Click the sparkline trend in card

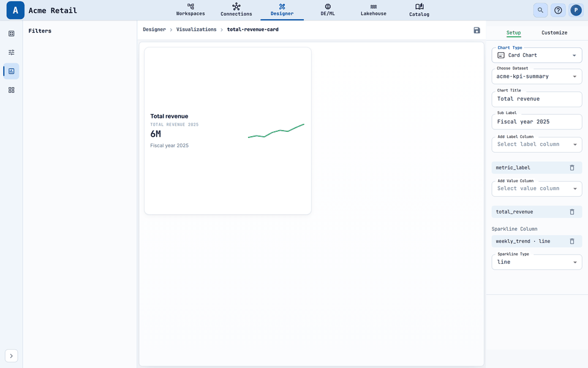click(276, 131)
